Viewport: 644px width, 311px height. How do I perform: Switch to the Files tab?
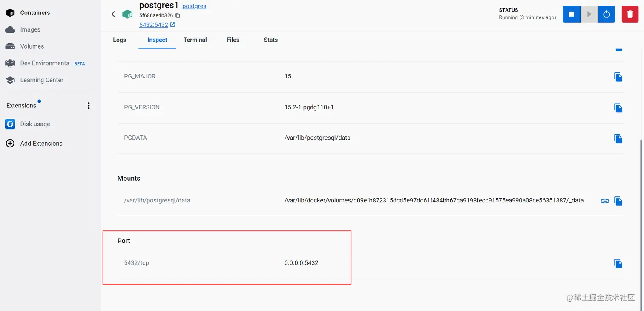[x=233, y=40]
